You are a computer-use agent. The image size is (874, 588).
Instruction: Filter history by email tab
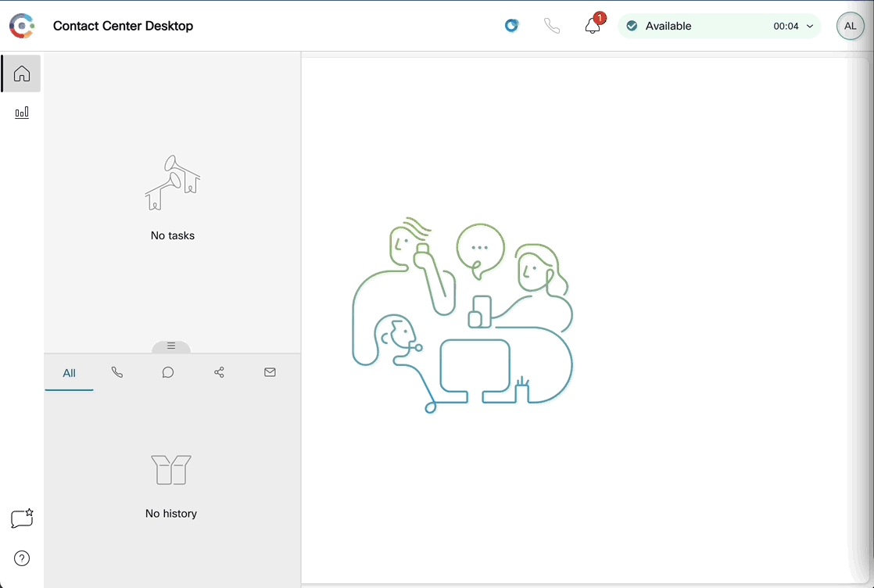tap(270, 373)
